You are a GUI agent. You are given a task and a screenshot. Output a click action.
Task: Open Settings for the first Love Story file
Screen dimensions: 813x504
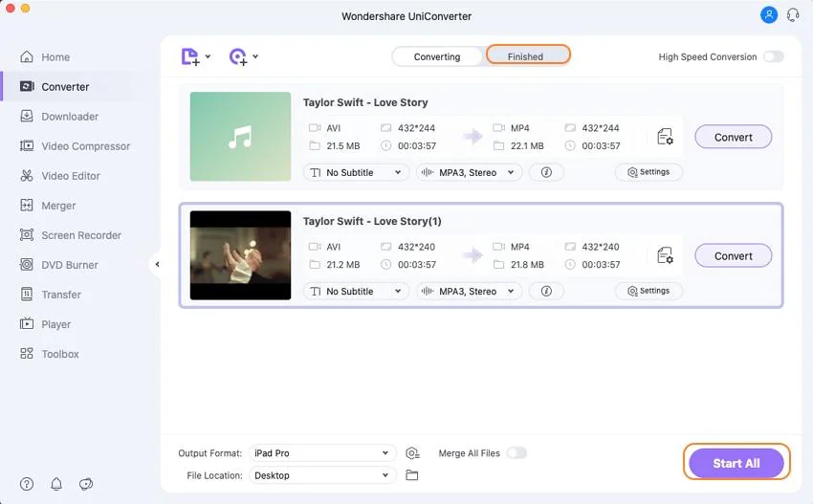pyautogui.click(x=648, y=172)
